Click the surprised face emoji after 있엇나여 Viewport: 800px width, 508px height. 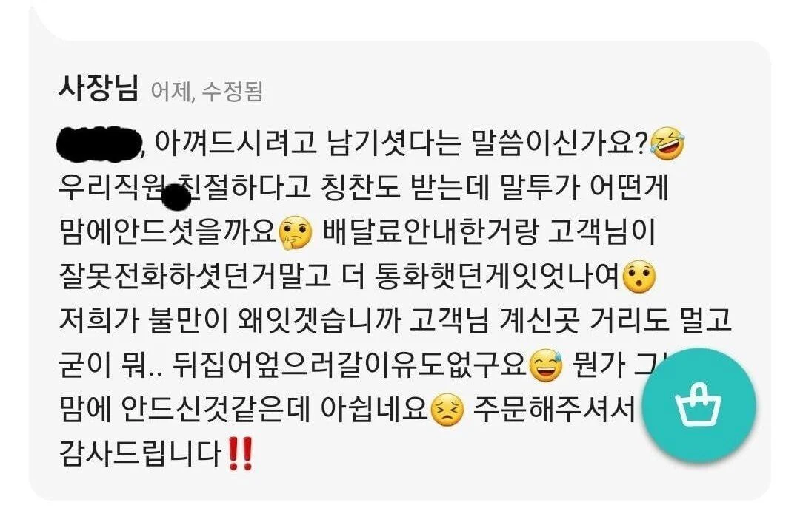point(640,276)
